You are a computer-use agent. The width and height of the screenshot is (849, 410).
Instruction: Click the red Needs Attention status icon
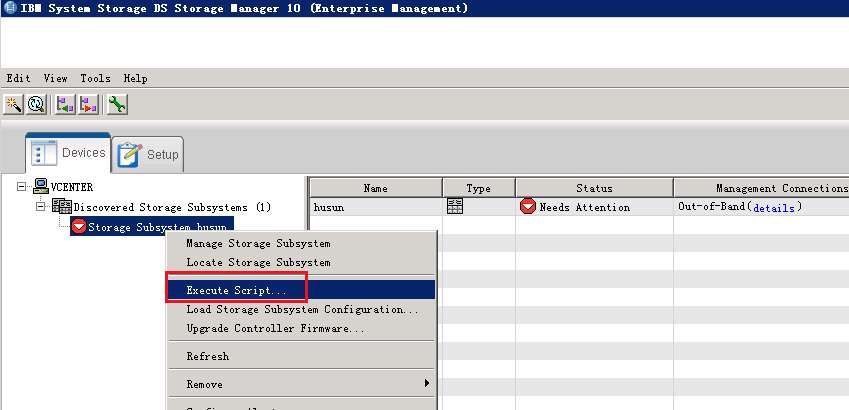(x=527, y=206)
